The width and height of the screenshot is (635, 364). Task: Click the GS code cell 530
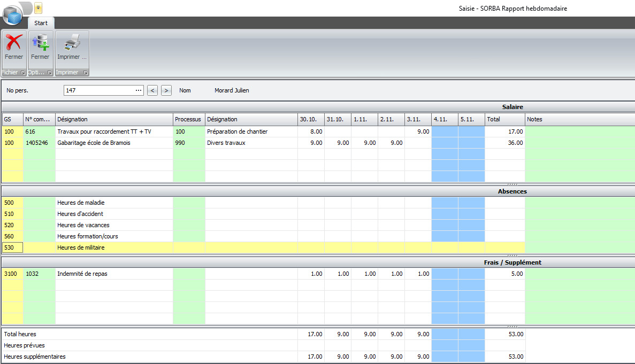(x=12, y=247)
